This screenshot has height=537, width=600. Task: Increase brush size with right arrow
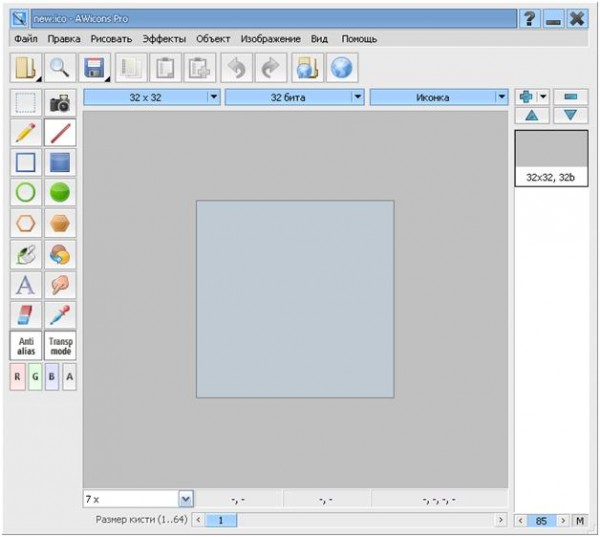pos(501,520)
